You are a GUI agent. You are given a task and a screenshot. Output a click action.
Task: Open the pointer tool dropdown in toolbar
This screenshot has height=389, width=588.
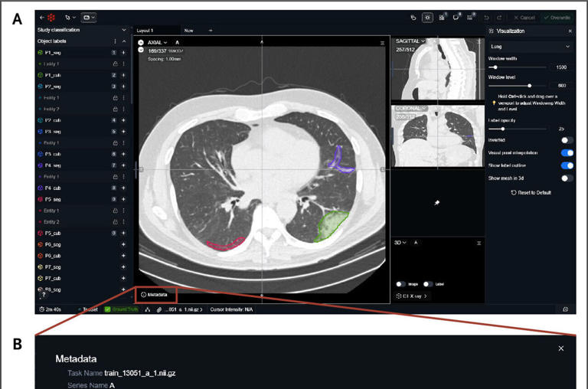(70, 18)
